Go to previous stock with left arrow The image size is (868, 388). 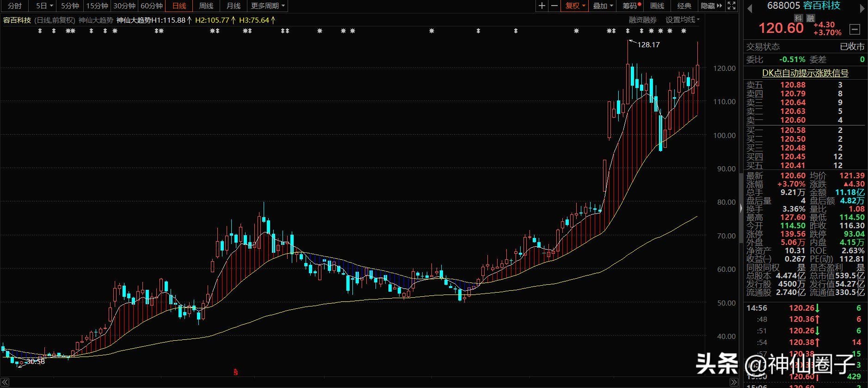(x=750, y=8)
